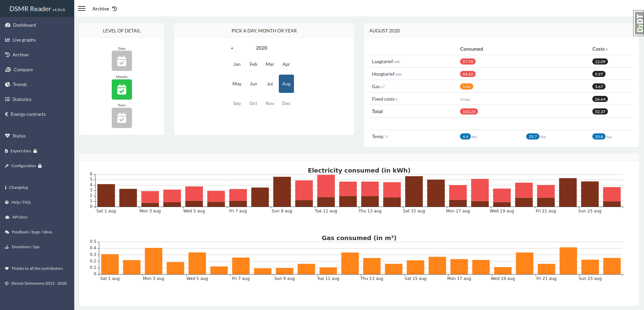Screen dimensions: 644x310
Task: Click the Sun 23 aug gas bar
Action: [x=590, y=267]
